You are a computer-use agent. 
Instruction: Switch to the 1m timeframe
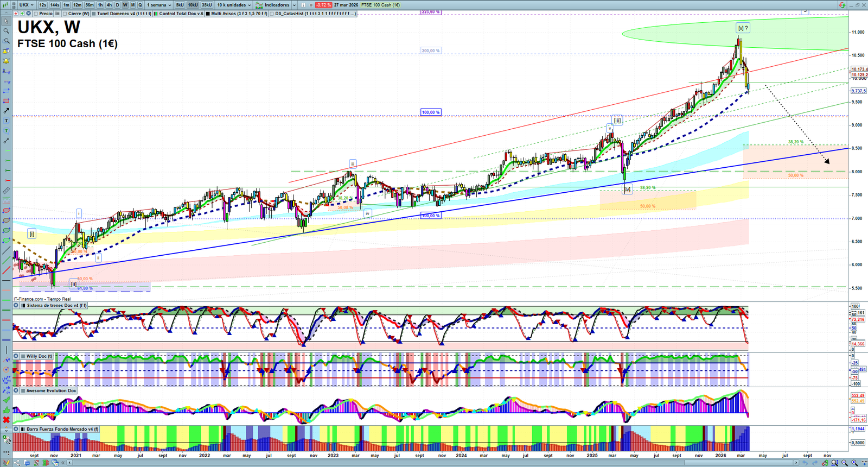click(x=66, y=5)
